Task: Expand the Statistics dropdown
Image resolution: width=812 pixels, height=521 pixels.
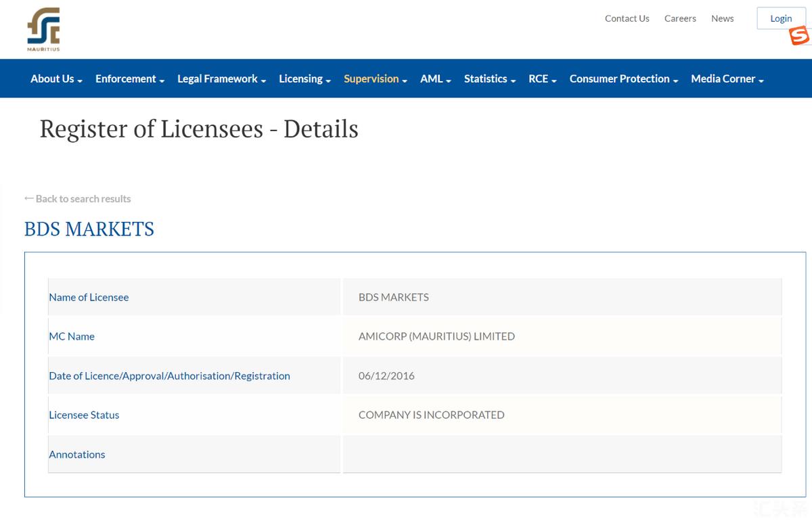Action: (x=489, y=78)
